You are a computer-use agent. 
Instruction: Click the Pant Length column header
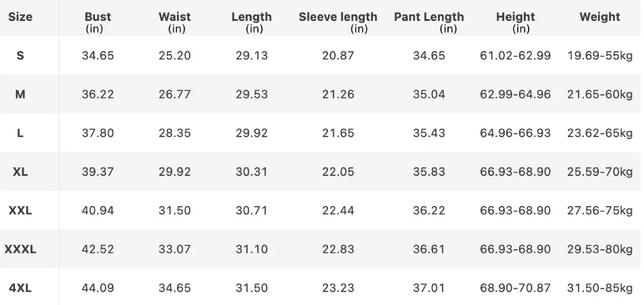coord(429,23)
